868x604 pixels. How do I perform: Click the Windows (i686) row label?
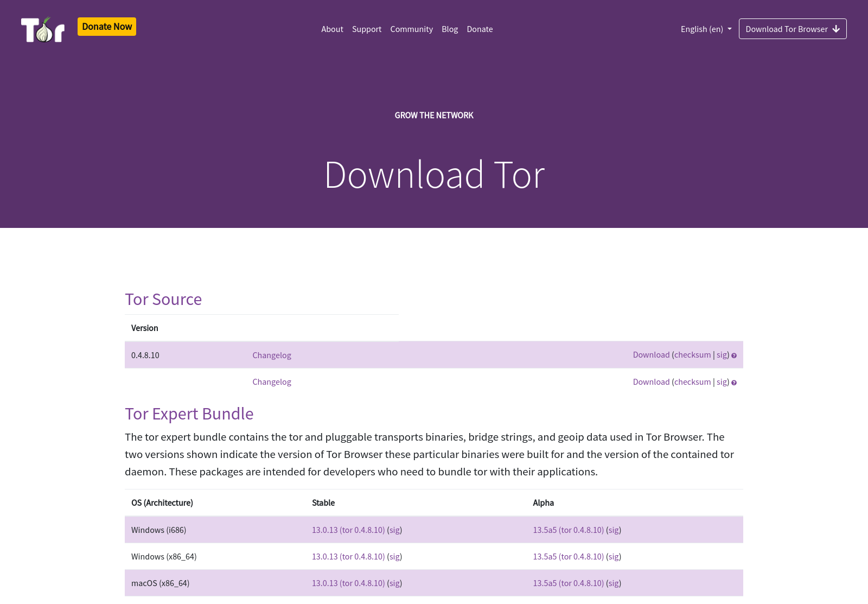(x=158, y=530)
